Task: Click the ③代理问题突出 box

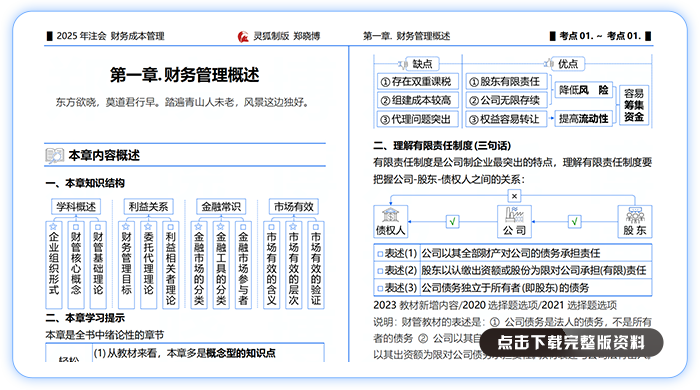Action: tap(418, 119)
